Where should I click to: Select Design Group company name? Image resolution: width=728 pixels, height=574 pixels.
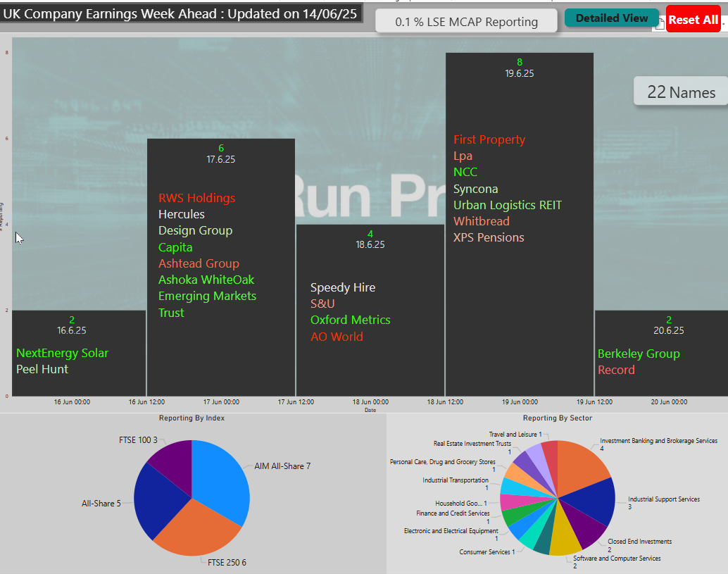point(196,231)
